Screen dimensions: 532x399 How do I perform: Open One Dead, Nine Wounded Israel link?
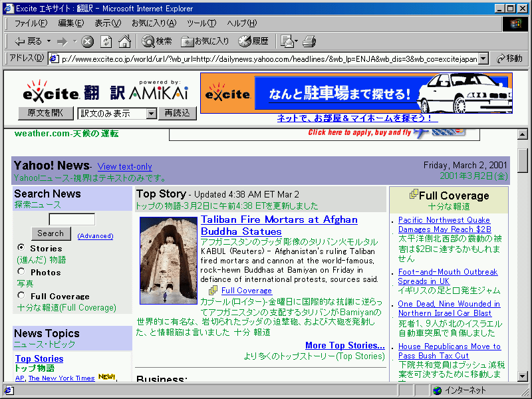click(x=450, y=309)
